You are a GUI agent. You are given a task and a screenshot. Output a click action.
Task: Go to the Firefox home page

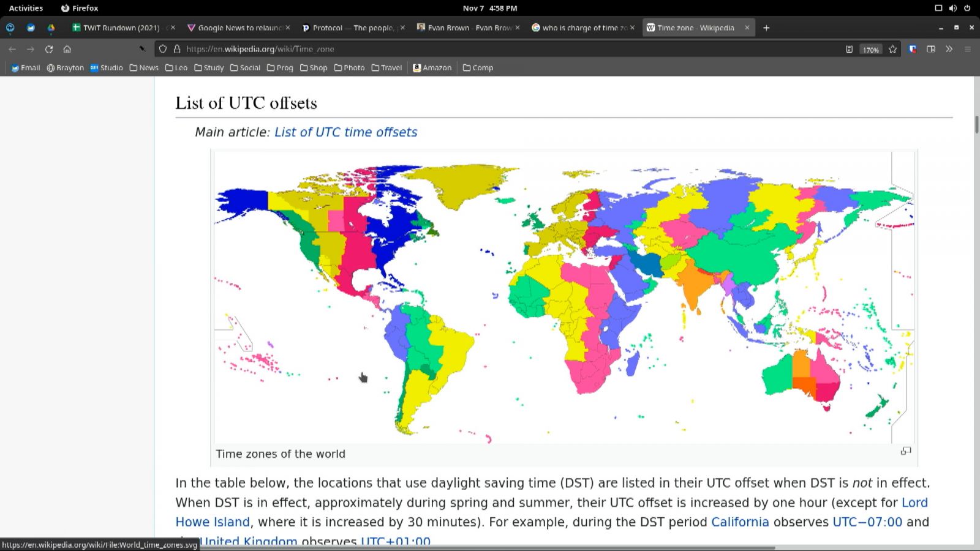click(x=67, y=49)
